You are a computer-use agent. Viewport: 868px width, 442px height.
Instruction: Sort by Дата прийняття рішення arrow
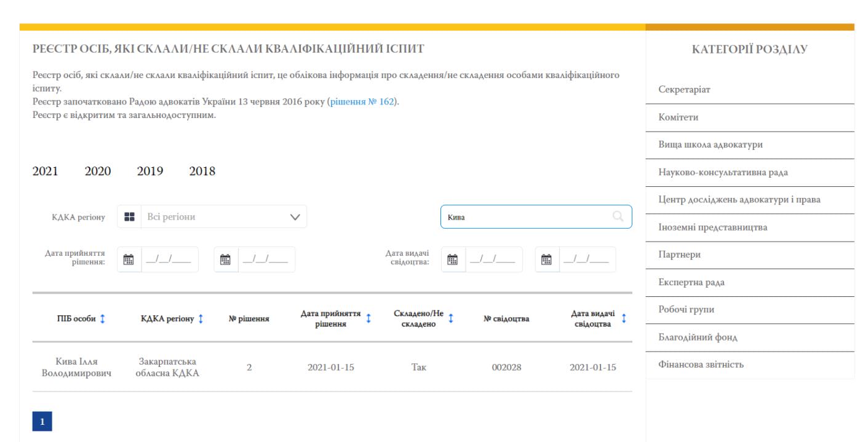pos(368,318)
